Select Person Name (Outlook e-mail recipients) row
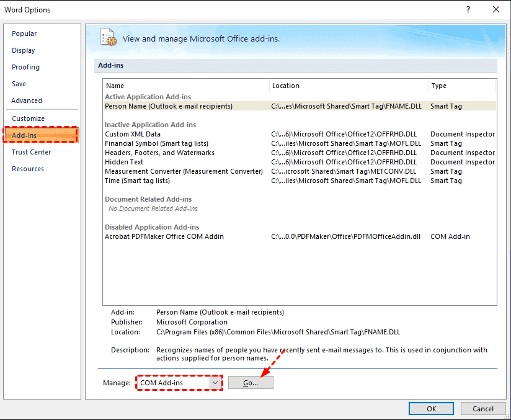 [300, 106]
